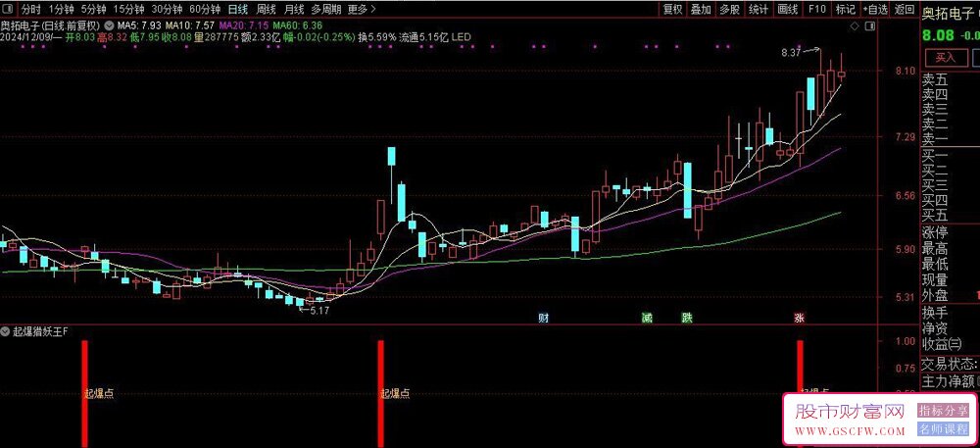Add stock via +自选 button

pos(875,9)
